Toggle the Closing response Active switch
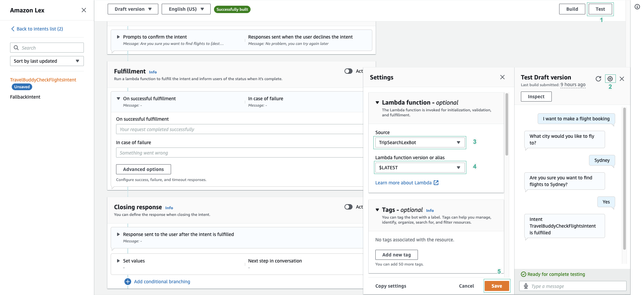This screenshot has height=295, width=644. pyautogui.click(x=348, y=207)
